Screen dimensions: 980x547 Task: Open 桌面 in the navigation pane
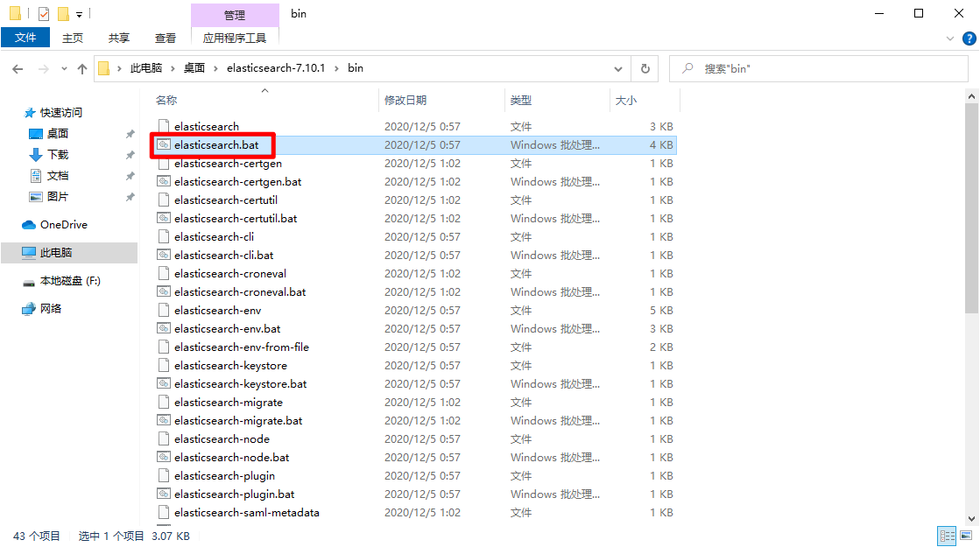coord(58,134)
